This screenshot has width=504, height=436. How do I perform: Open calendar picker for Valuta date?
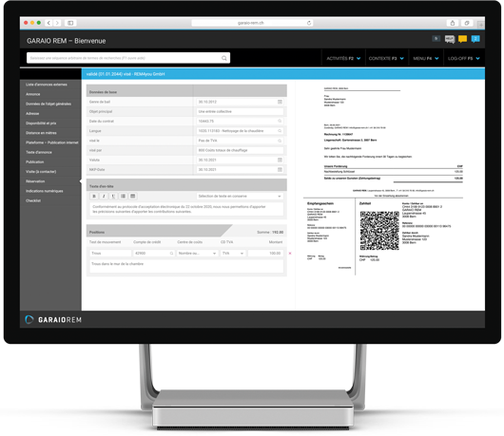click(x=280, y=160)
